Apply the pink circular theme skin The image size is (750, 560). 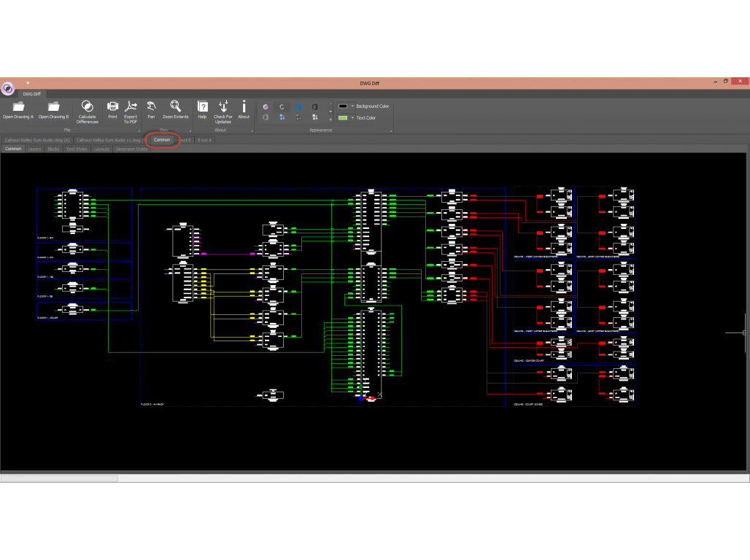point(266,106)
